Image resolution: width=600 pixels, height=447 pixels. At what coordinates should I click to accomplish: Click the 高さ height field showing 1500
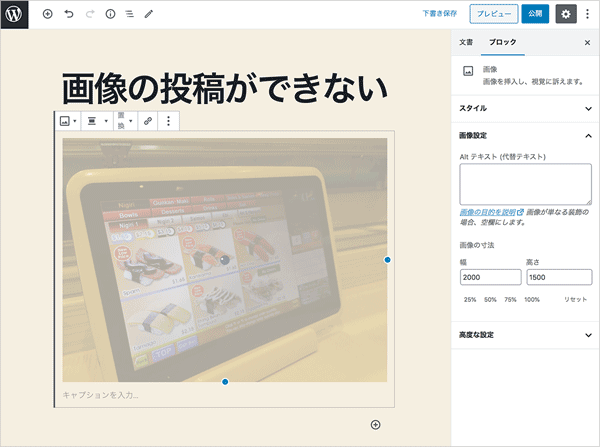pyautogui.click(x=559, y=277)
